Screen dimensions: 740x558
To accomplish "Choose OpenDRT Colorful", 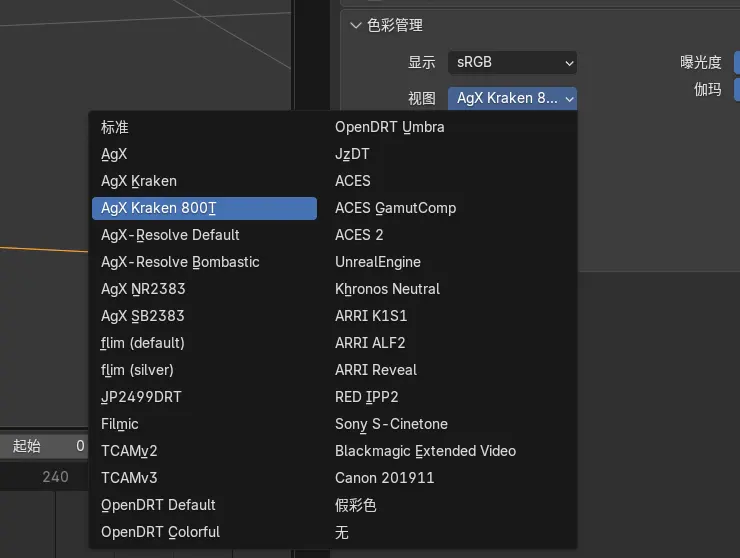I will pos(204,532).
